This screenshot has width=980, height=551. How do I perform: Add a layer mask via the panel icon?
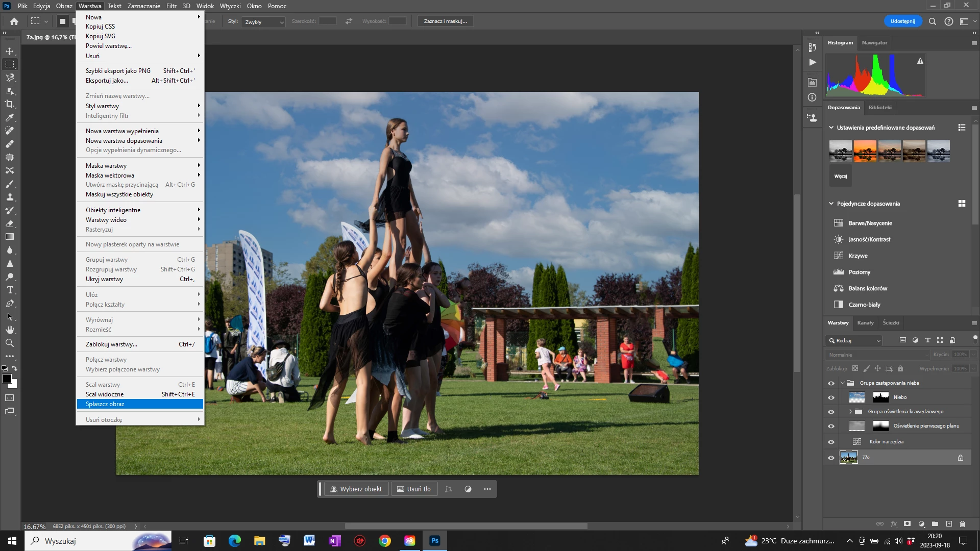(x=907, y=524)
